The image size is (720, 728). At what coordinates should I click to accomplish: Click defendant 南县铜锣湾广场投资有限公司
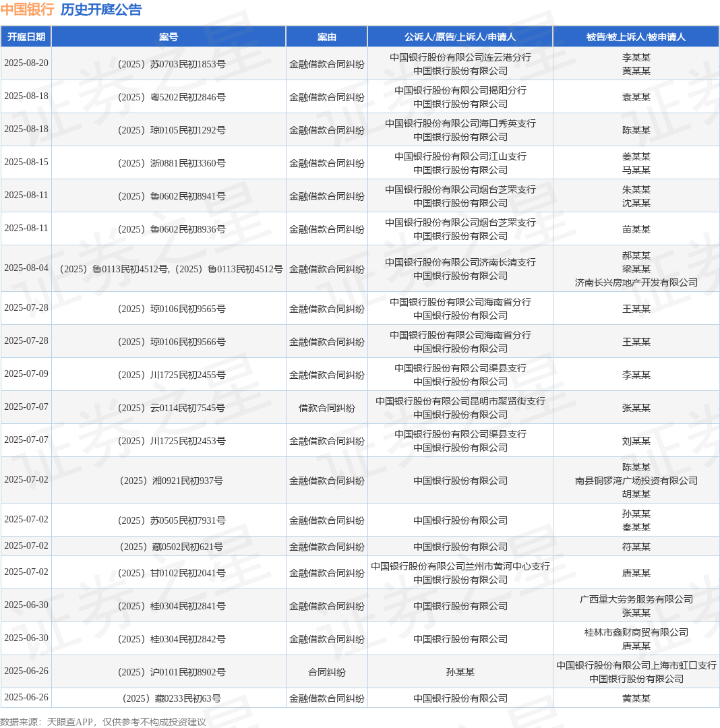pos(636,481)
